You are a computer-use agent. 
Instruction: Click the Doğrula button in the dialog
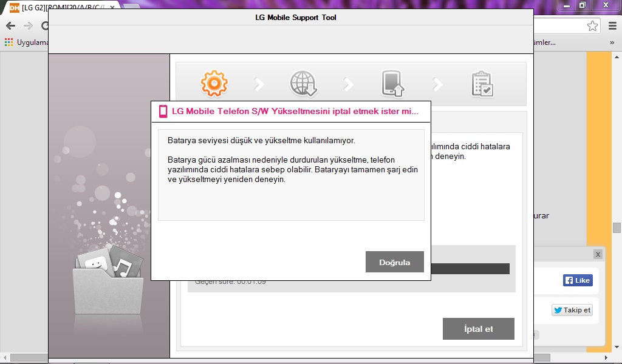click(x=394, y=262)
